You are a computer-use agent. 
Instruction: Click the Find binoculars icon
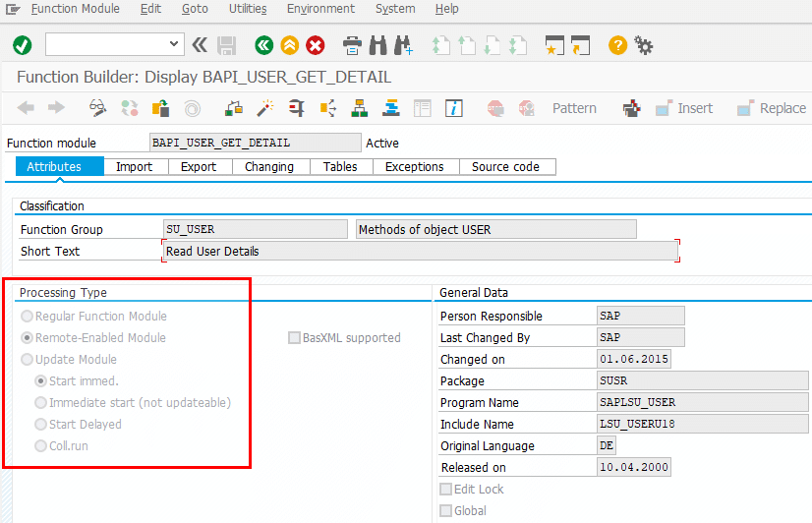[x=378, y=45]
